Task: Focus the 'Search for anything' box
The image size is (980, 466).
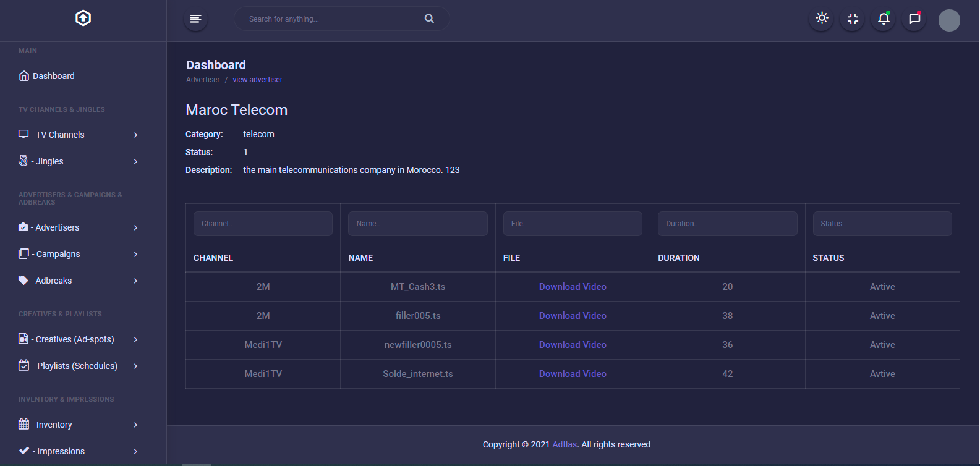Action: click(331, 19)
